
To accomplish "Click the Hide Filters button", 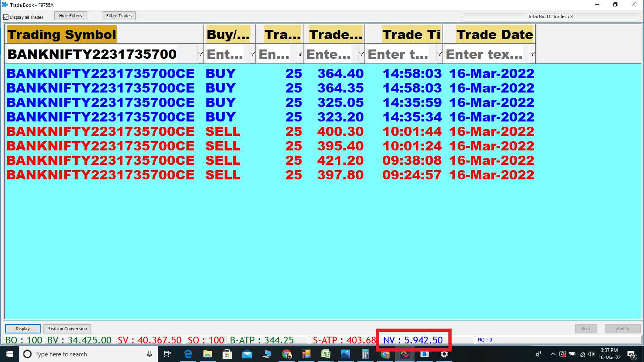I will coord(70,16).
